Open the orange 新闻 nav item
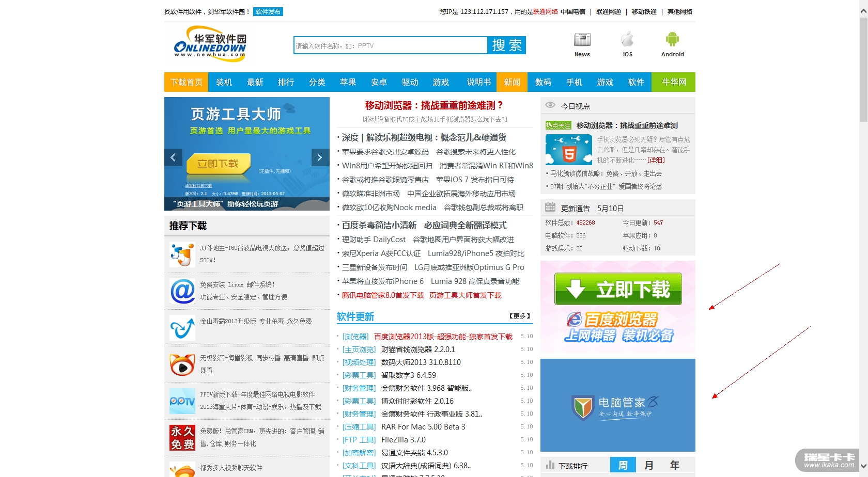Image resolution: width=868 pixels, height=477 pixels. point(512,82)
